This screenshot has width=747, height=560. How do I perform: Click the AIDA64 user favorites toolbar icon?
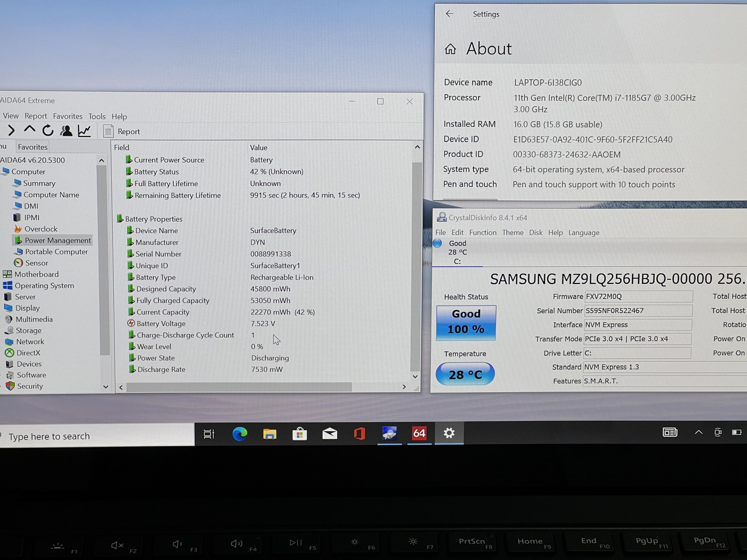pos(66,131)
